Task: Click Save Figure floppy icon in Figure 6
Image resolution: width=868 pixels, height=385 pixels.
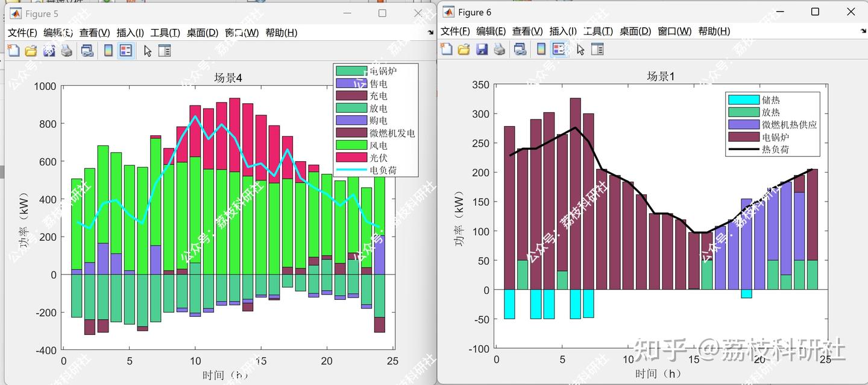Action: click(482, 49)
